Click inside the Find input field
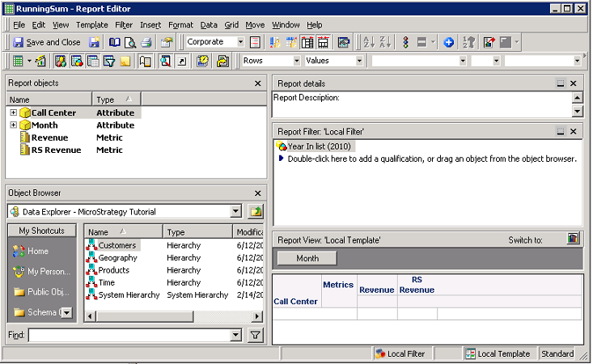 coord(128,335)
